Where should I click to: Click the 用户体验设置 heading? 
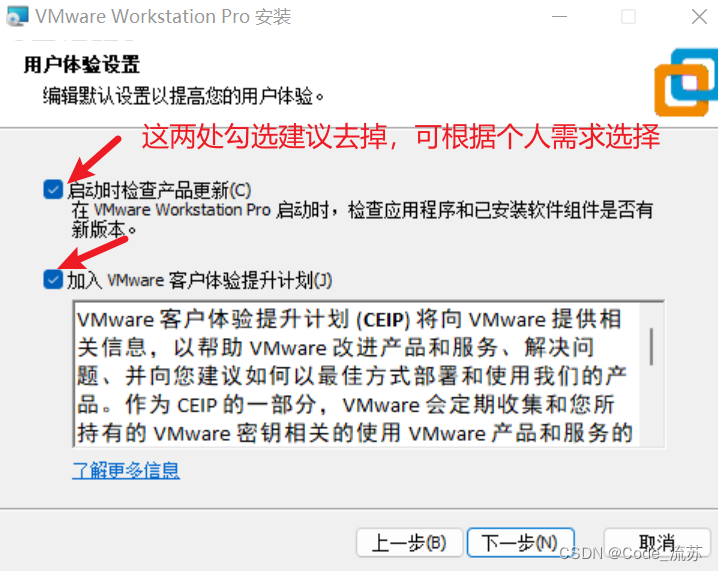pos(82,65)
